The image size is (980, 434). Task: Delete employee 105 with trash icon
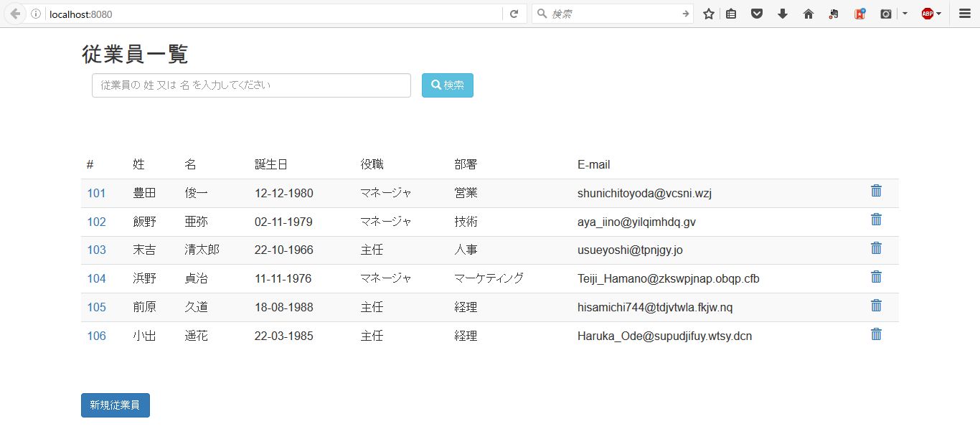pyautogui.click(x=876, y=306)
